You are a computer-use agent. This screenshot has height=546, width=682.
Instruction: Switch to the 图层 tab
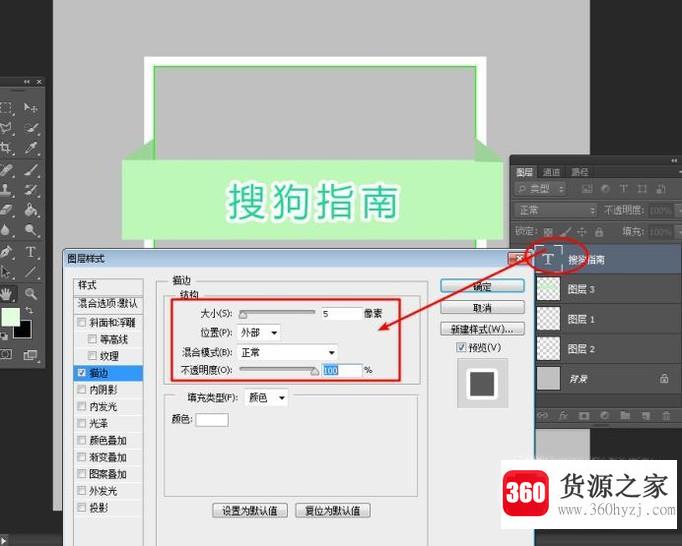pyautogui.click(x=525, y=172)
